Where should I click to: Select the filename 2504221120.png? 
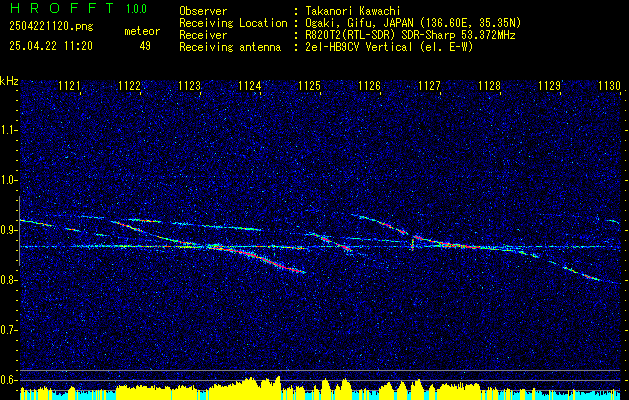pyautogui.click(x=51, y=27)
